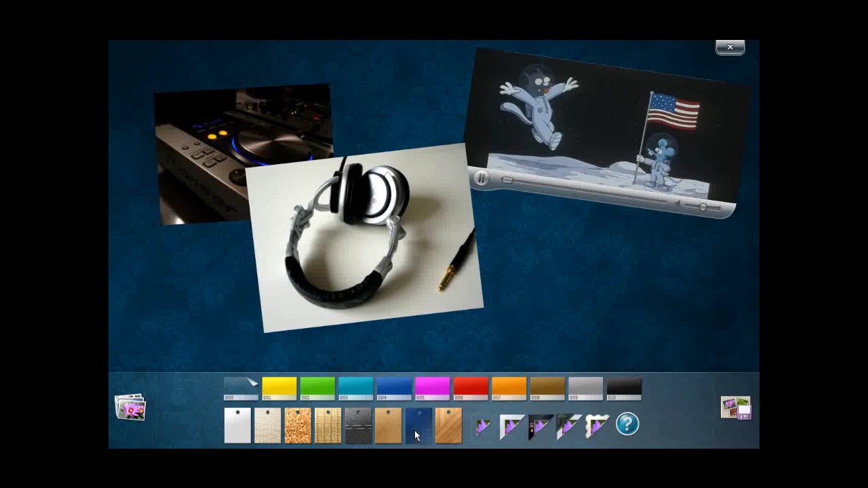Viewport: 868px width, 488px height.
Task: Apply the black border photo frame style
Action: (x=540, y=427)
